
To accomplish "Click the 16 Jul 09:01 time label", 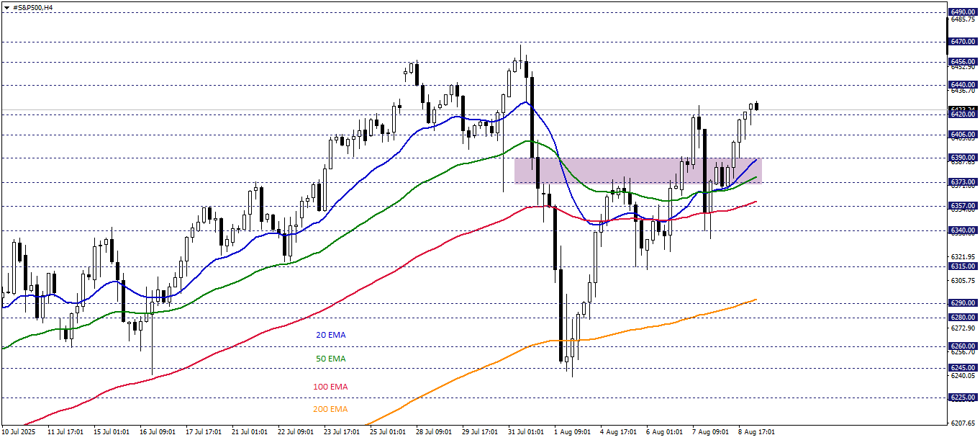I will pyautogui.click(x=157, y=433).
